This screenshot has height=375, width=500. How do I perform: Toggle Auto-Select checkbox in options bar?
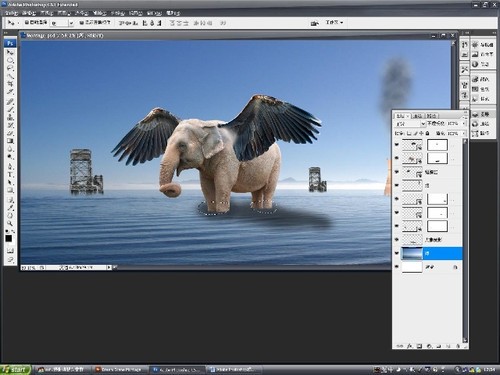[x=27, y=22]
